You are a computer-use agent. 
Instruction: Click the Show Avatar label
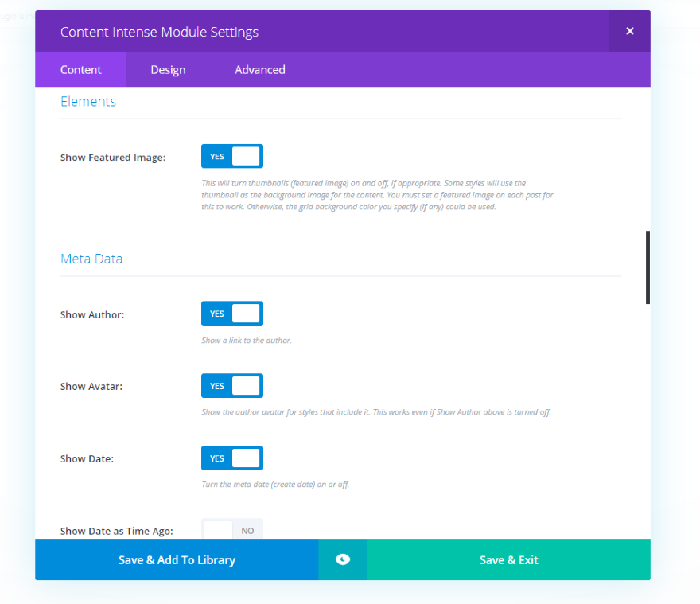click(x=92, y=387)
